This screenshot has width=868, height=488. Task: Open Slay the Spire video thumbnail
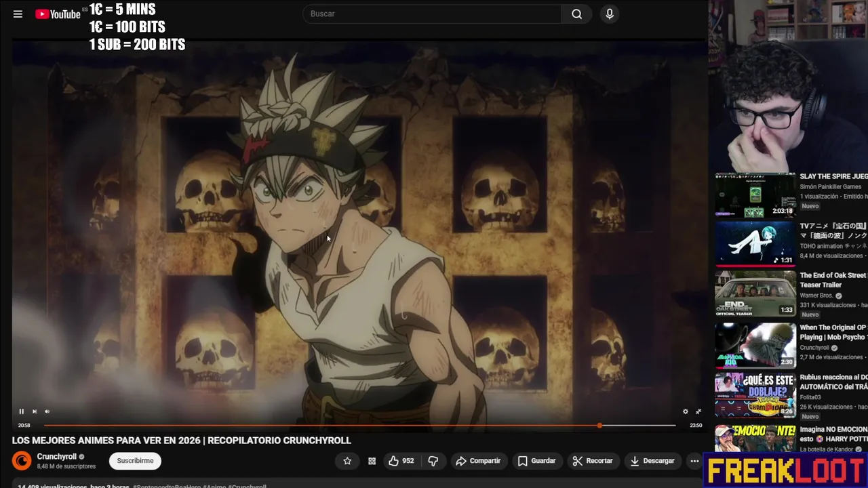point(755,195)
